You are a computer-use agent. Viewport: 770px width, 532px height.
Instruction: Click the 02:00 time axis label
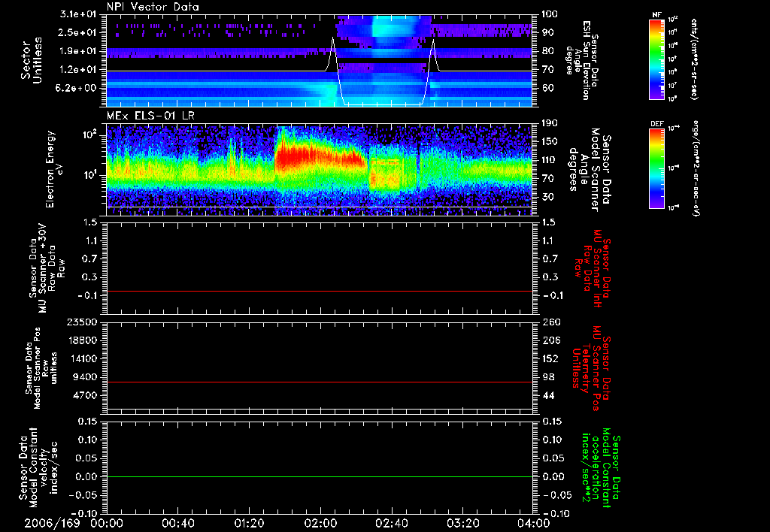[x=320, y=522]
